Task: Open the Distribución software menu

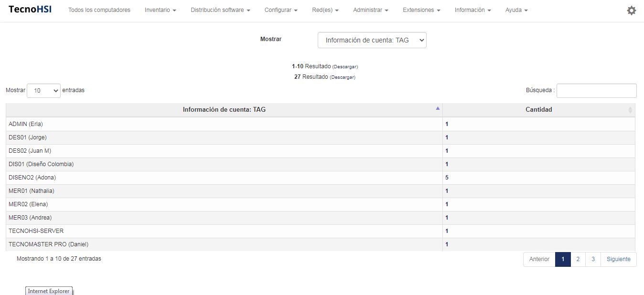Action: click(220, 10)
